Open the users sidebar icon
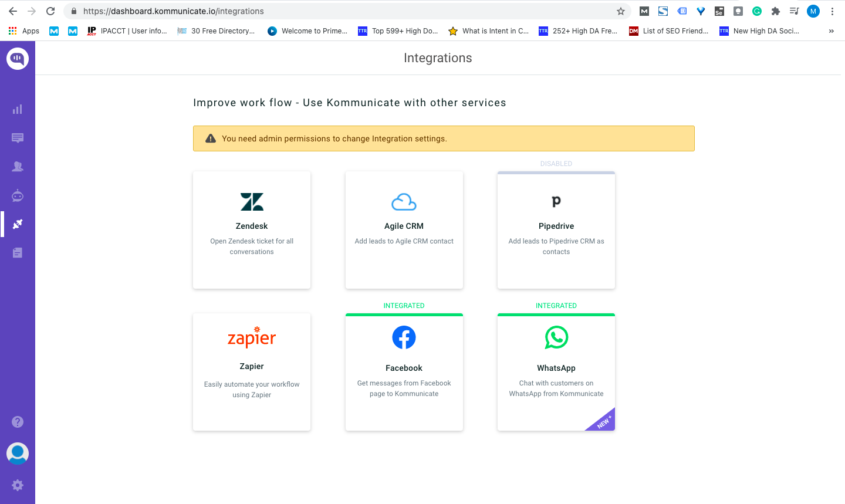 (x=18, y=167)
